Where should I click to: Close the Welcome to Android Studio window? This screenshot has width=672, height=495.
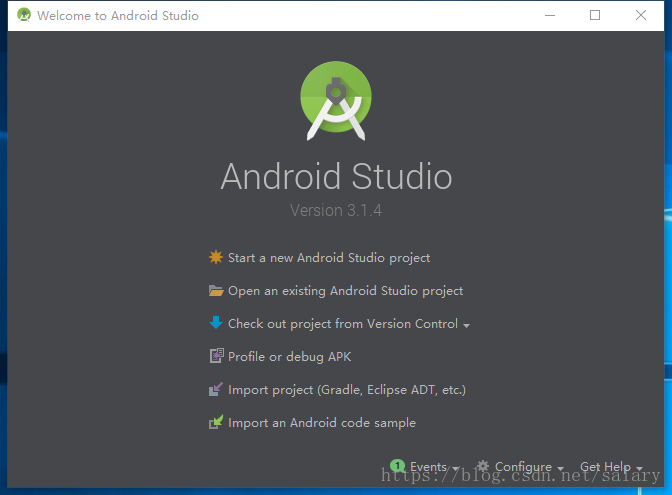point(641,15)
